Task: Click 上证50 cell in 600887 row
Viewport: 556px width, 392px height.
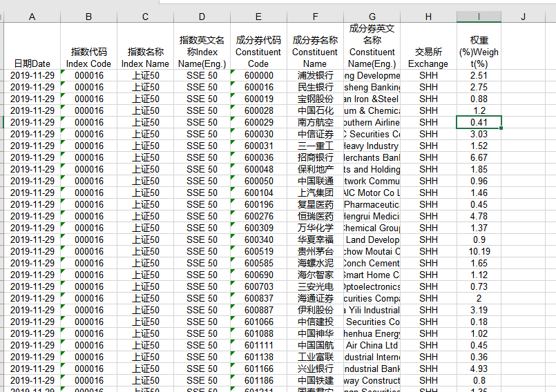Action: [x=145, y=310]
